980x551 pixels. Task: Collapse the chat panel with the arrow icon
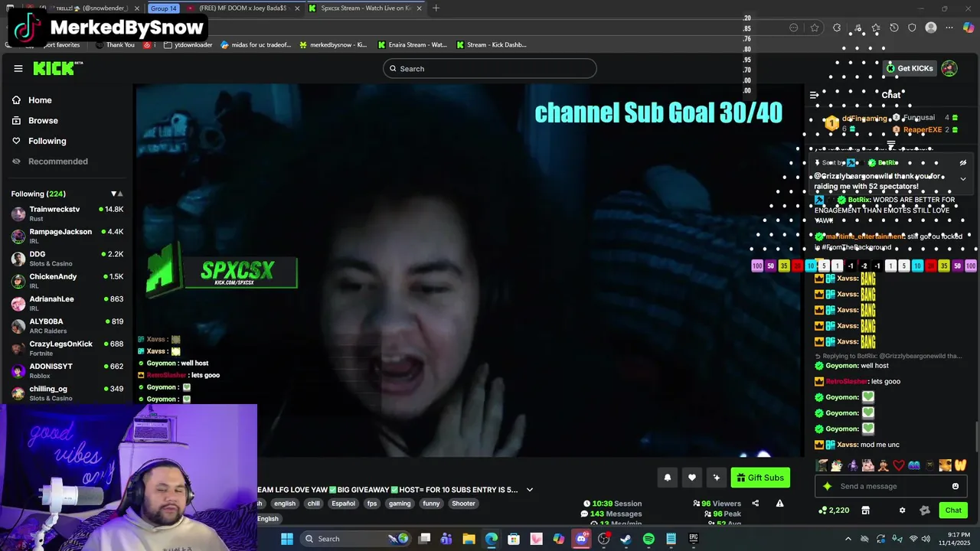click(x=814, y=96)
